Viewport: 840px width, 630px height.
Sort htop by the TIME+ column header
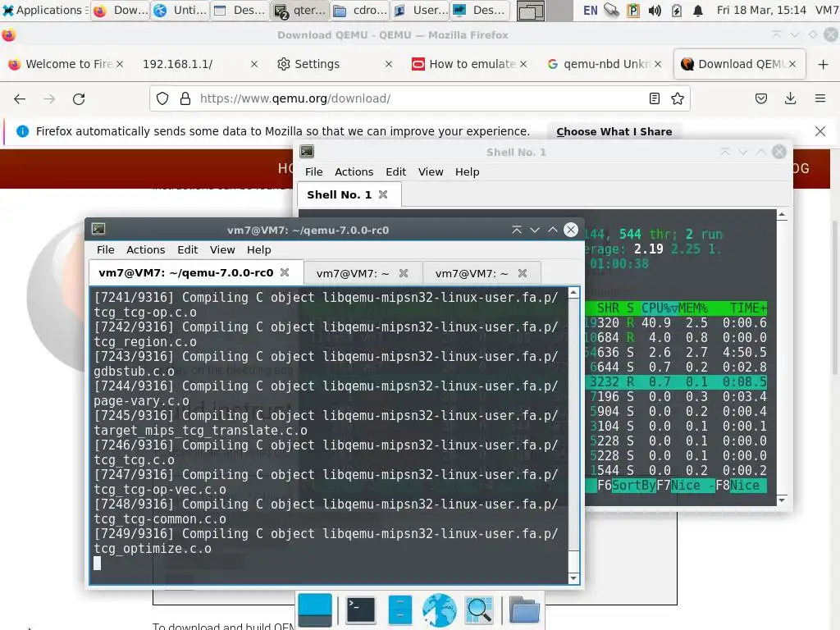point(748,308)
